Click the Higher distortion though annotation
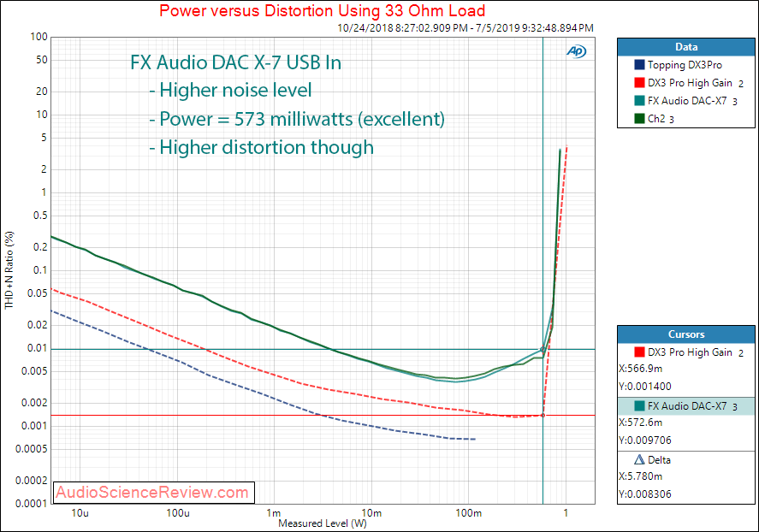 (x=262, y=147)
